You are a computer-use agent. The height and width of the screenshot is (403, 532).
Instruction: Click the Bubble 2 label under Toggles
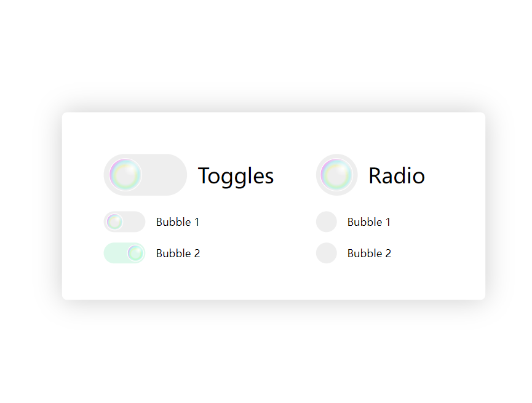pyautogui.click(x=178, y=253)
